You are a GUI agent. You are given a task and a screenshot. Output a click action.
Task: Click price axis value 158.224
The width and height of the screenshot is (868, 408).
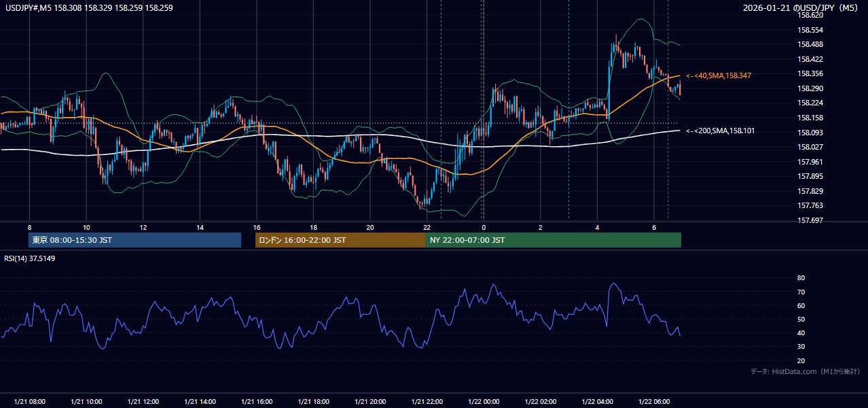[x=810, y=103]
